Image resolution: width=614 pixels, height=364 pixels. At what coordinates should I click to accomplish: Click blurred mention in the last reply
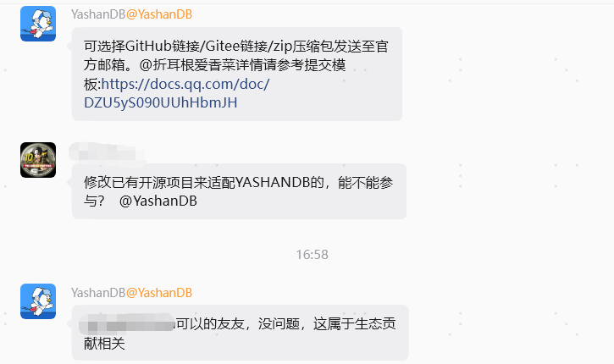click(127, 323)
